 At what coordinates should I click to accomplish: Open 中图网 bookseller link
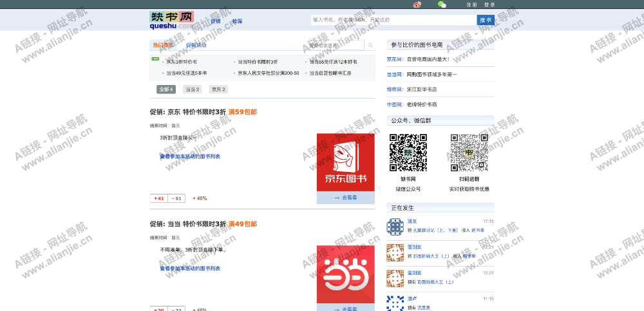point(394,105)
